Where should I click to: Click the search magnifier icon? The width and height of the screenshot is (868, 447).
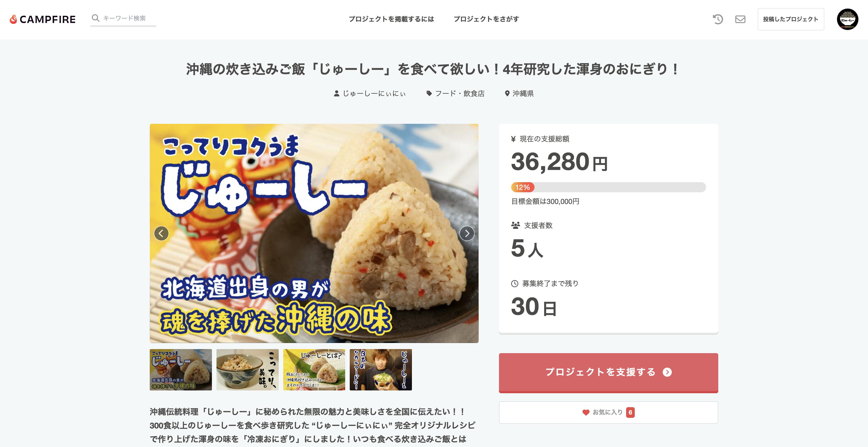tap(96, 18)
